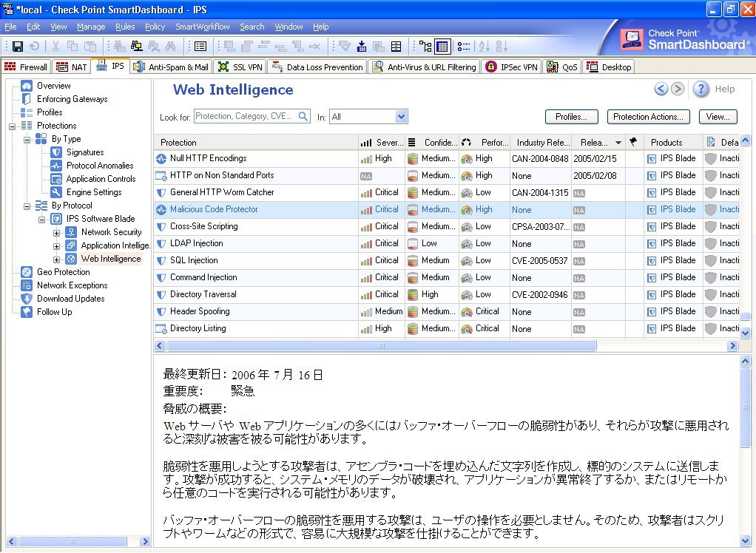
Task: Click the protections table scroll down arrow
Action: [x=746, y=333]
